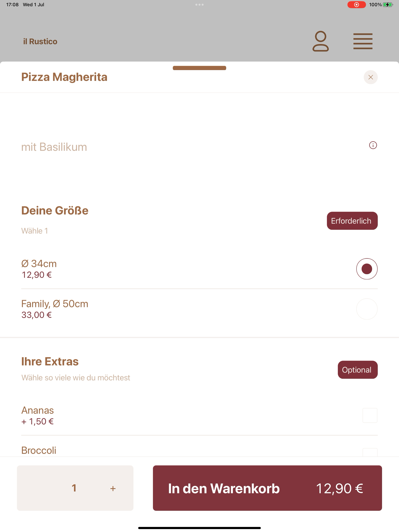The width and height of the screenshot is (399, 532).
Task: Open the hamburger menu
Action: click(x=363, y=41)
